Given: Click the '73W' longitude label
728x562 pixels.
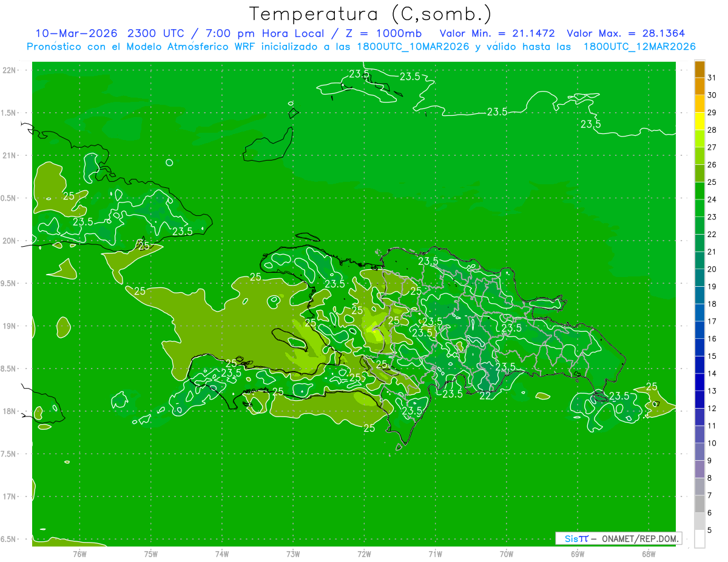Looking at the screenshot, I should point(293,554).
